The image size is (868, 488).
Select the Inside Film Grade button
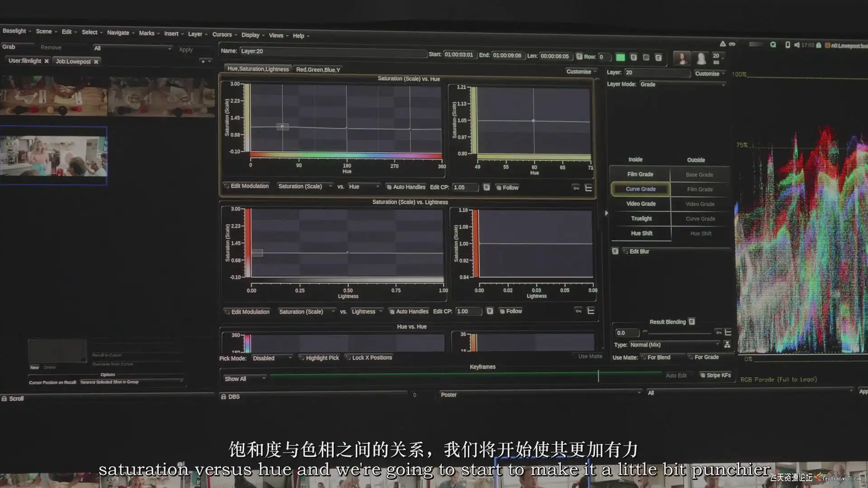pyautogui.click(x=640, y=174)
